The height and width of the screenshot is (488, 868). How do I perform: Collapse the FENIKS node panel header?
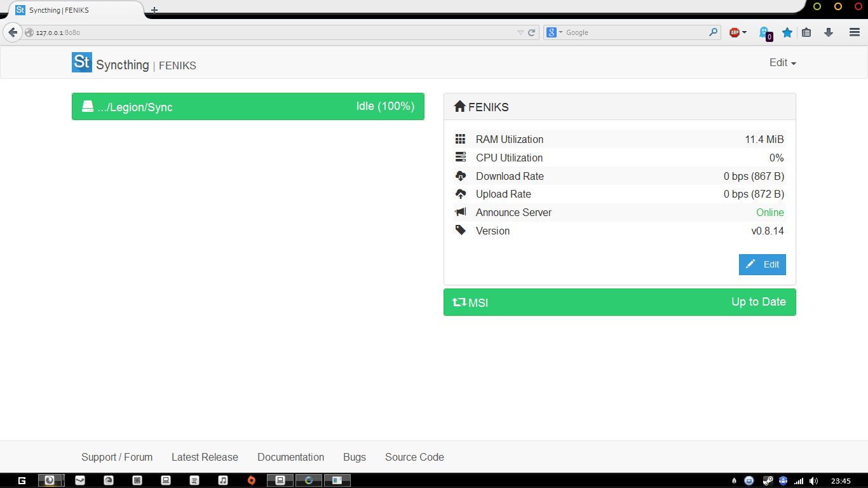coord(620,107)
